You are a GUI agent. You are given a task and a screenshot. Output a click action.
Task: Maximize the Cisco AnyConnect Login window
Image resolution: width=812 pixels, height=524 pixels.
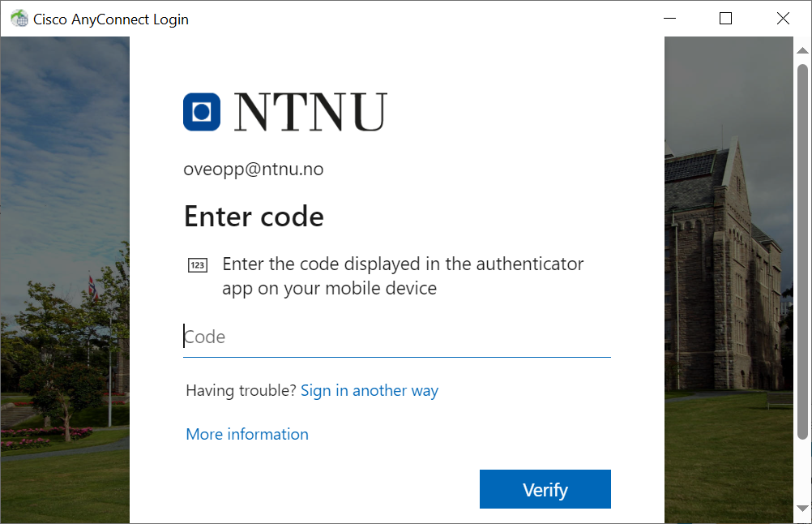725,19
